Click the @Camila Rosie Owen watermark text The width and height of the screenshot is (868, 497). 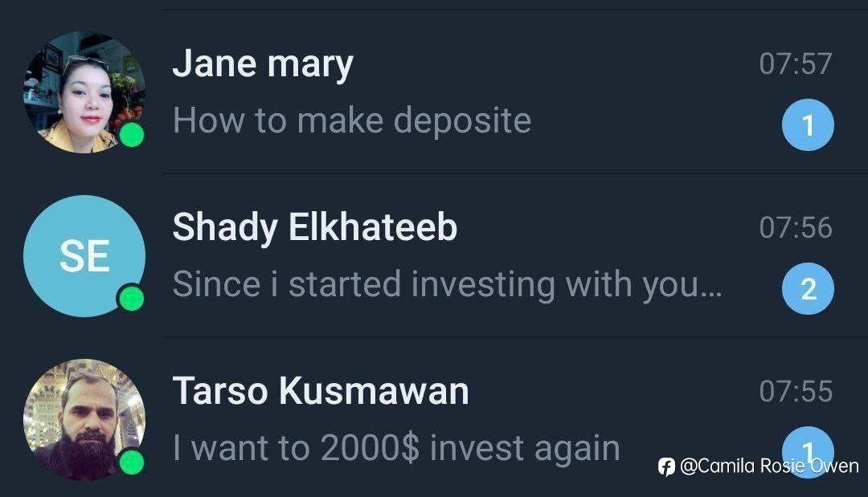[769, 466]
